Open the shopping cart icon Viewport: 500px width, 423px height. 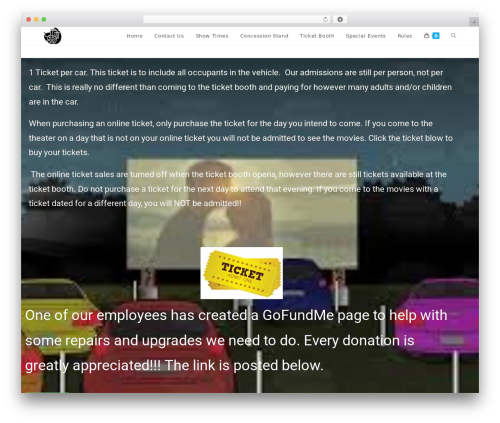(426, 36)
